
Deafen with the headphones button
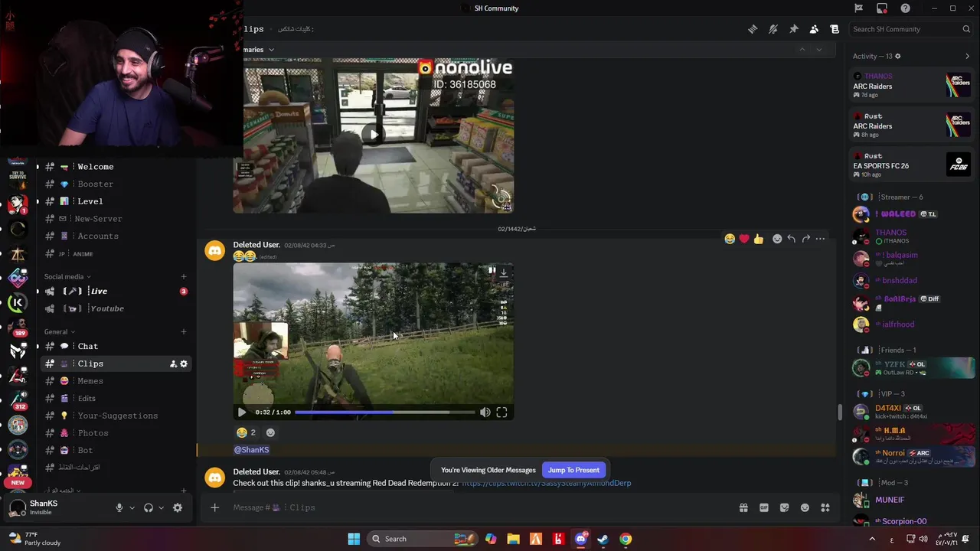[149, 507]
